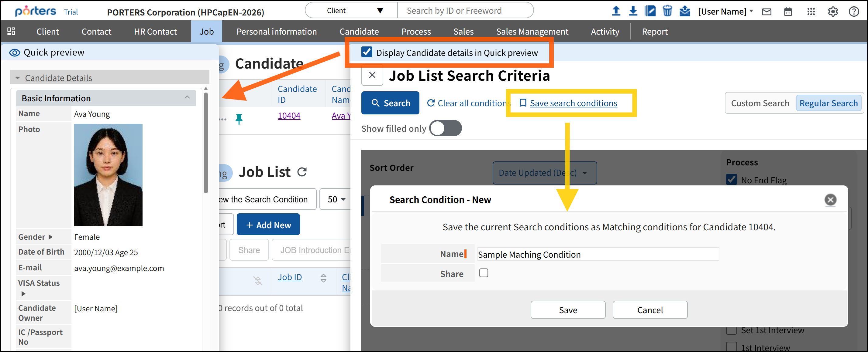Open the 50 records per page dropdown

point(336,199)
